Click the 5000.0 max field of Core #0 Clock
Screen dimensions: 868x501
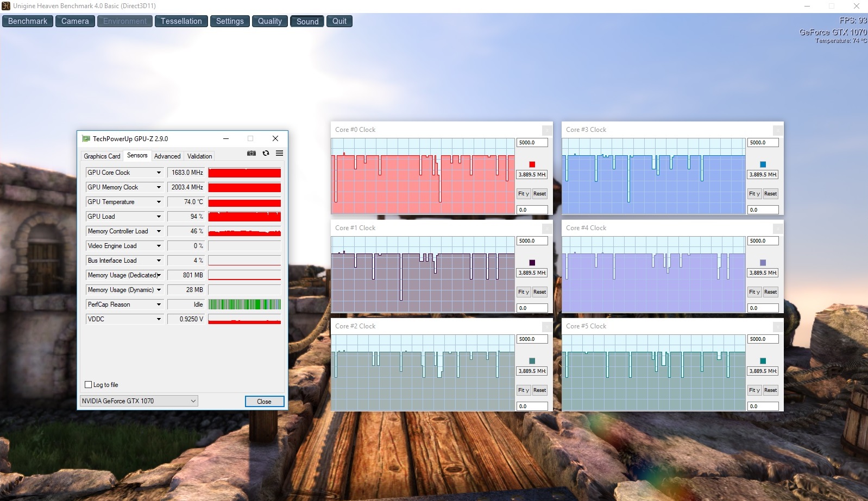pos(532,143)
